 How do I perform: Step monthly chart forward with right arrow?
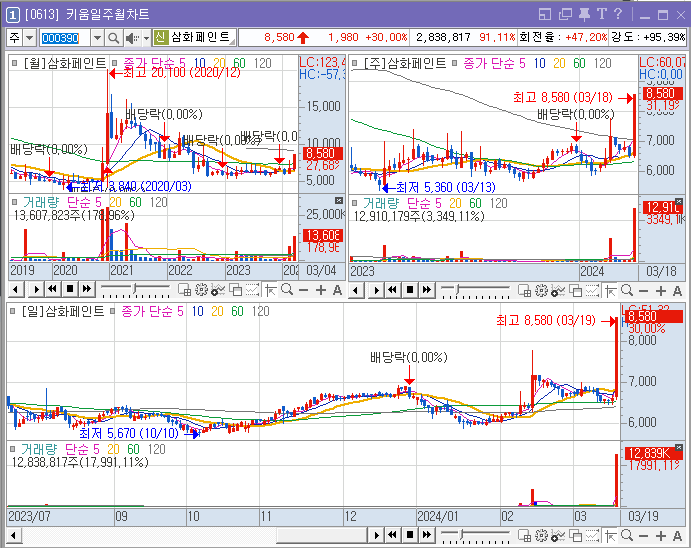[36, 290]
